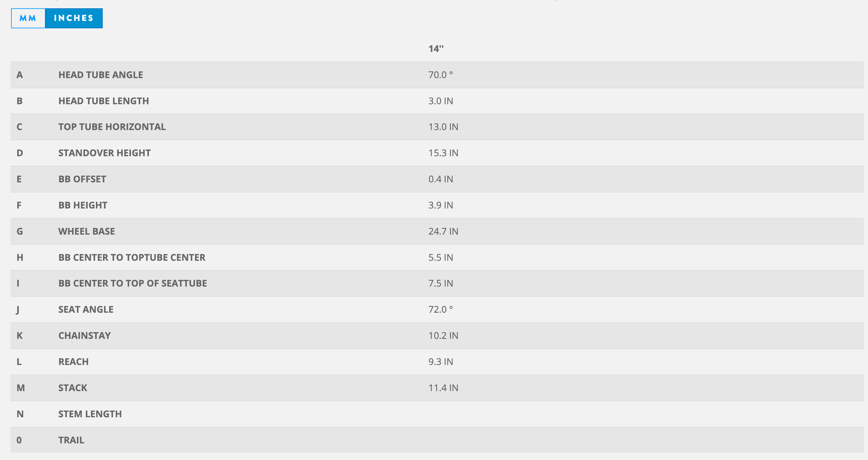868x460 pixels.
Task: Click the Standover Height label
Action: tap(105, 153)
